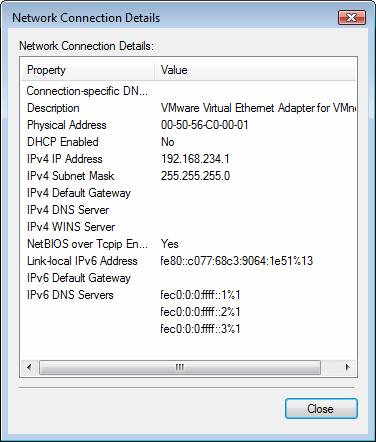Click the fec0:0:0:ffff::3%1 DNS value
Image resolution: width=376 pixels, height=442 pixels.
[x=200, y=329]
